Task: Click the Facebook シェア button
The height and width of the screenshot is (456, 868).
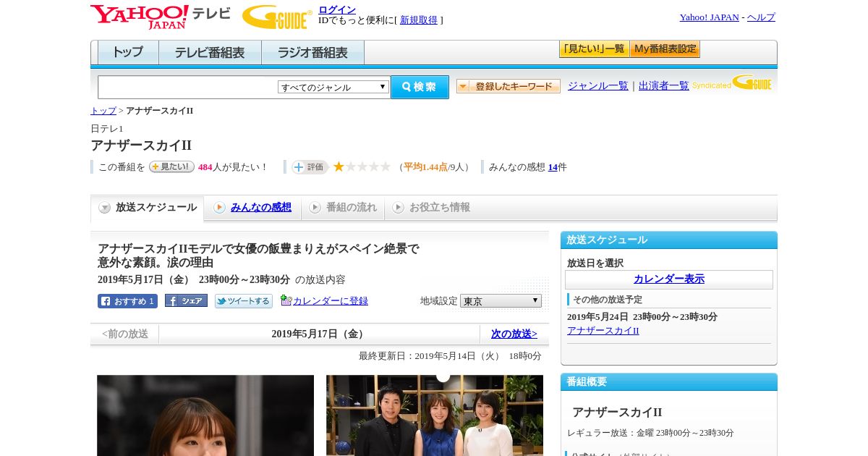Action: click(x=186, y=300)
